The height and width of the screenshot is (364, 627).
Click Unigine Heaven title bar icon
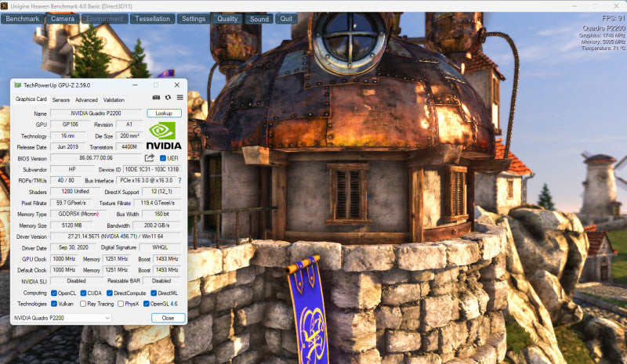click(x=4, y=6)
